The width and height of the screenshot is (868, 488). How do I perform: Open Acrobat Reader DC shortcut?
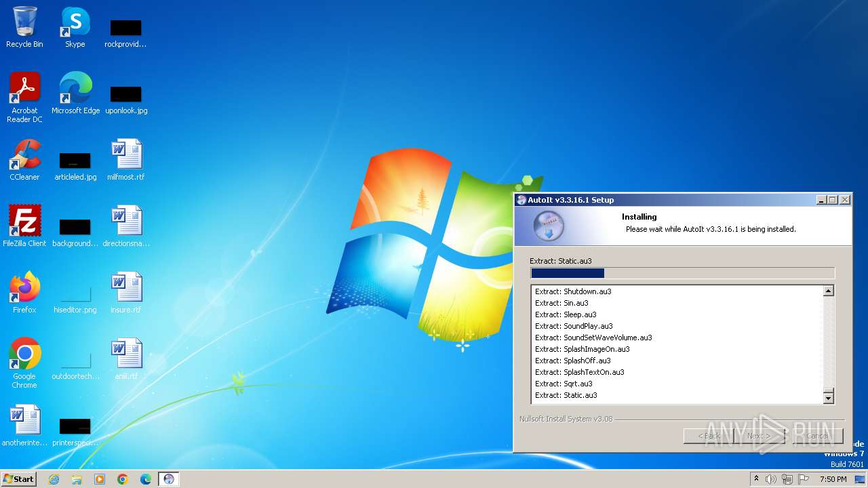[25, 98]
